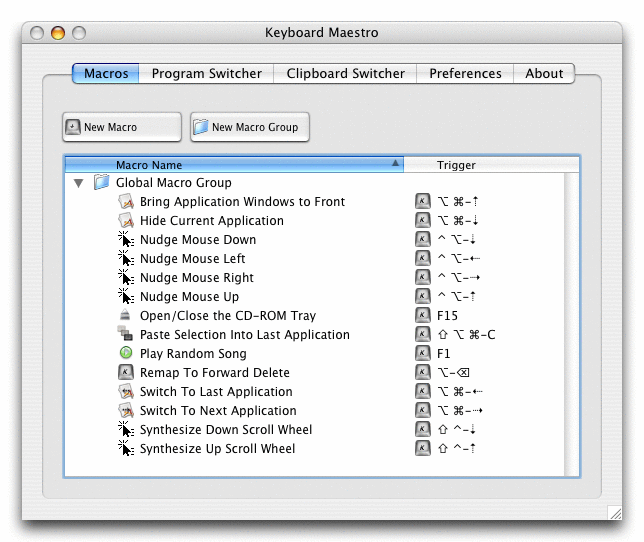This screenshot has height=542, width=644.
Task: Click cursor icon beside Nudge Mouse Up
Action: 126,296
